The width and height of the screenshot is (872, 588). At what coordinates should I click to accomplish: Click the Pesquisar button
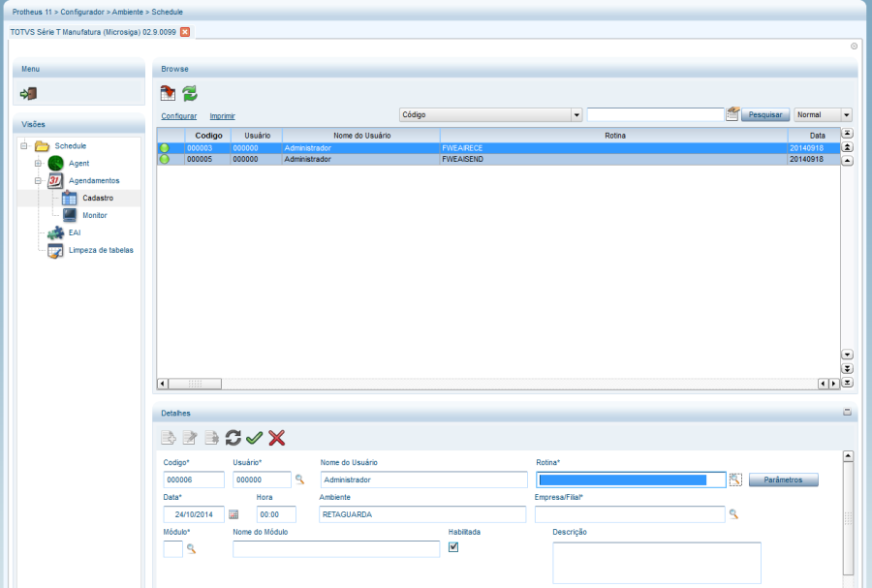(765, 114)
